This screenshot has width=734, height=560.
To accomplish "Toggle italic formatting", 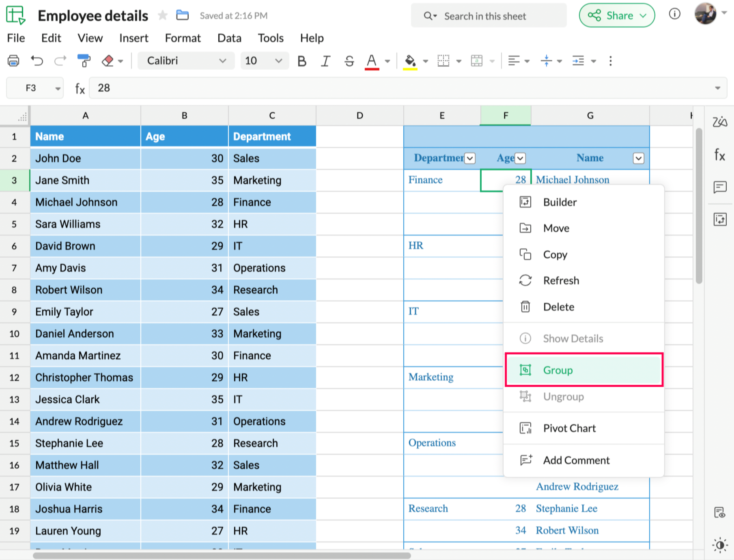I will coord(325,61).
